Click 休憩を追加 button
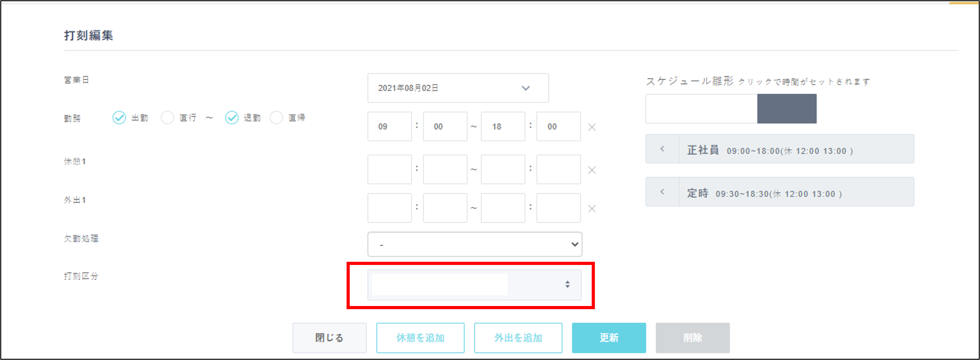 420,338
